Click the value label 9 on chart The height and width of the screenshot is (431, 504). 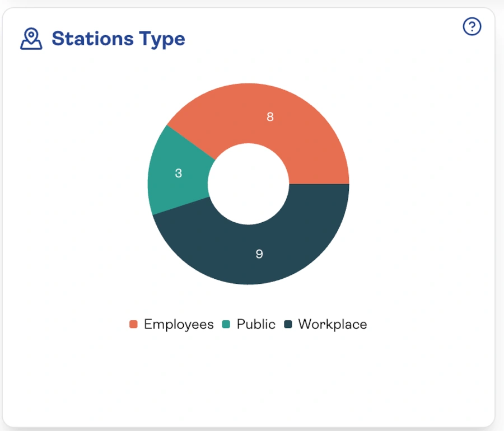(x=259, y=254)
